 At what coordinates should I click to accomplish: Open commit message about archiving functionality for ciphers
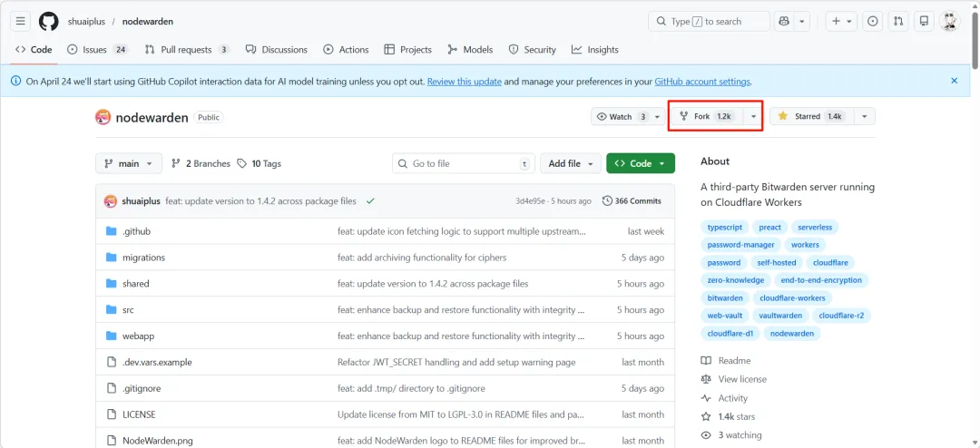pyautogui.click(x=422, y=258)
